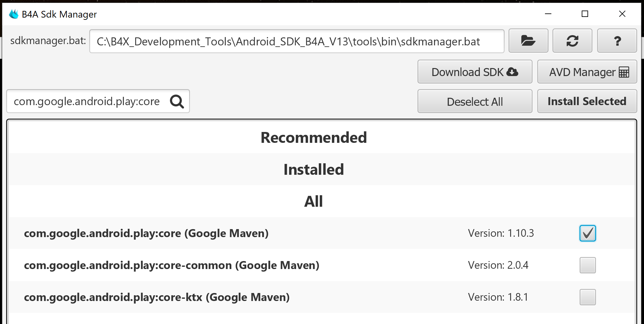
Task: Click the magnifier search icon
Action: pos(177,102)
